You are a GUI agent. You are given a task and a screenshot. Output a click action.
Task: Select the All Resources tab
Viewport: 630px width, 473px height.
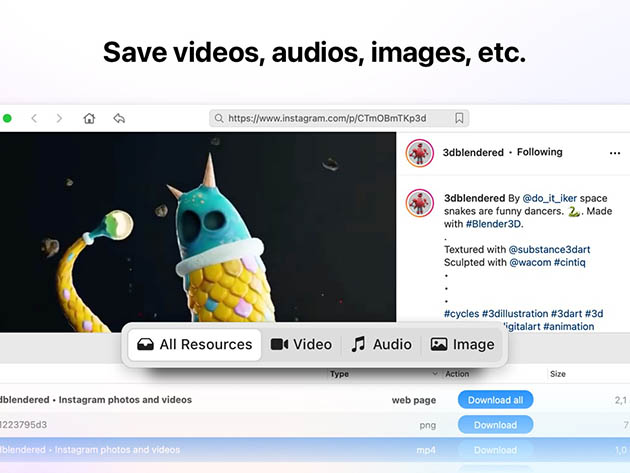pos(195,344)
